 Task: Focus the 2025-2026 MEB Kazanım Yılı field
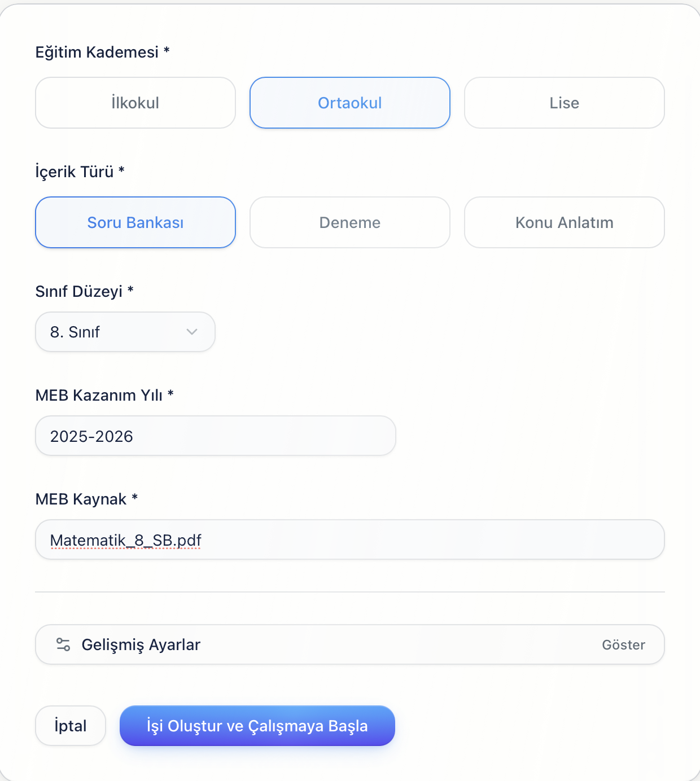click(x=216, y=436)
